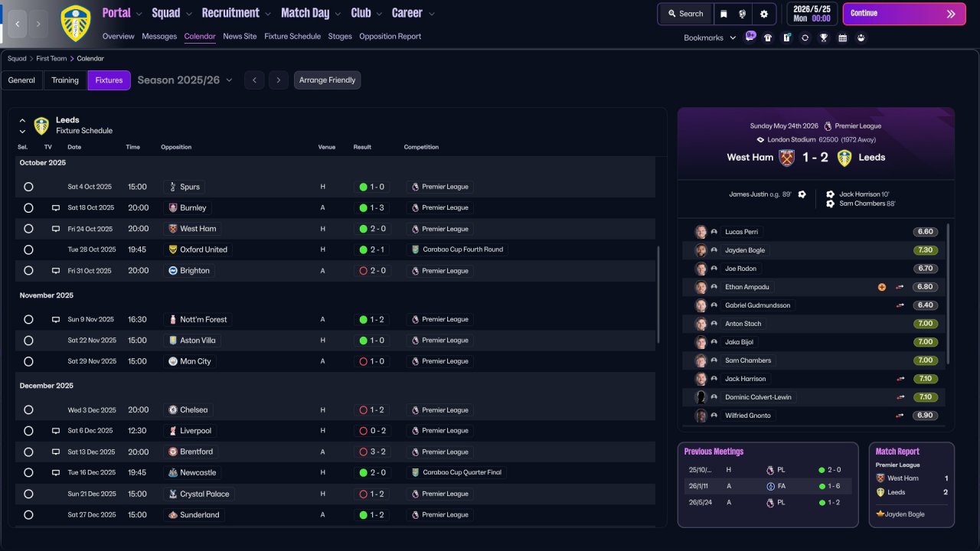Screen dimensions: 980x551
Task: Select the Crystal Palace fixture radio button
Action: [28, 494]
